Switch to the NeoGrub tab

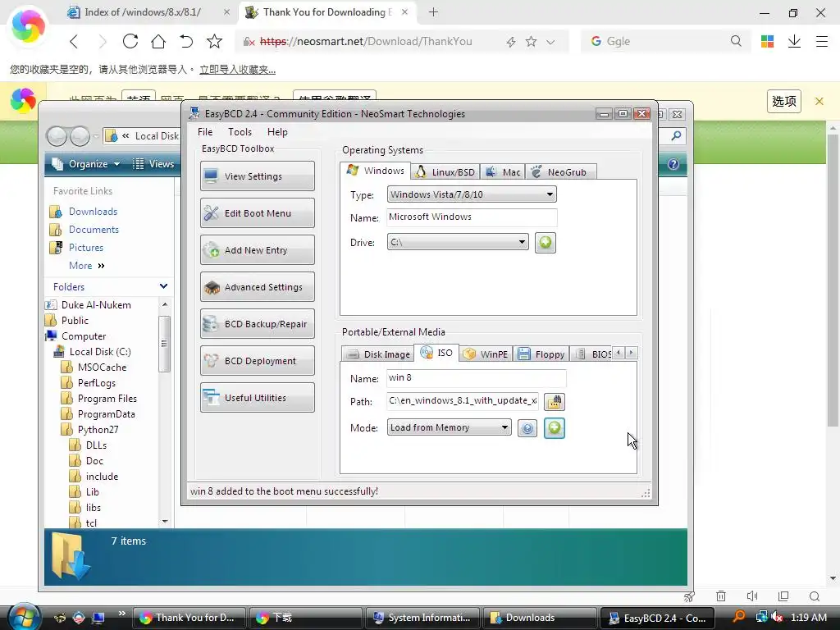[x=560, y=172]
